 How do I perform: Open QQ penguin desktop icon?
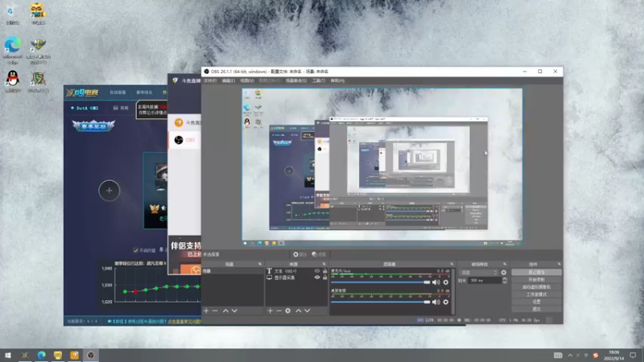coord(13,81)
